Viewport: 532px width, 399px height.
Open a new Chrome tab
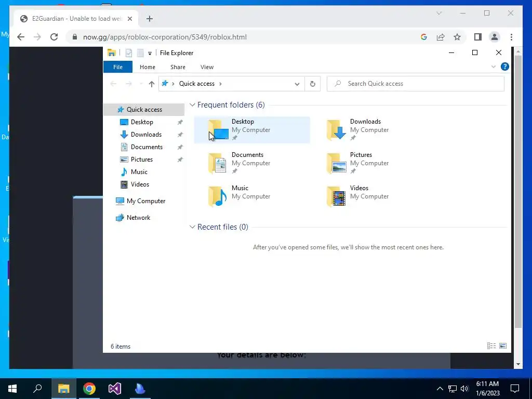[150, 19]
